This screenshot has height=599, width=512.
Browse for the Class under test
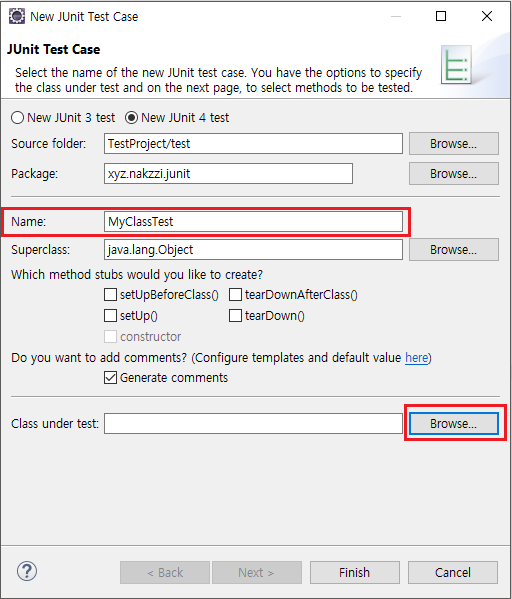pos(454,423)
